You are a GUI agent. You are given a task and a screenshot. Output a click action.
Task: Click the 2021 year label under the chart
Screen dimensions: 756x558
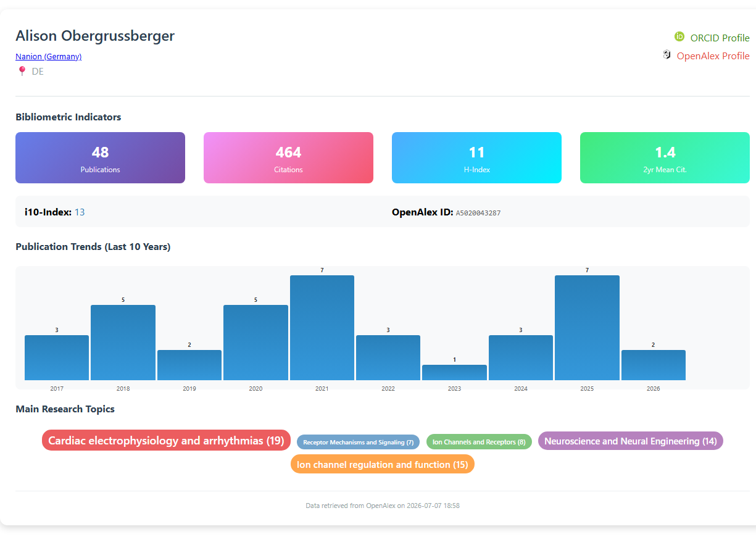322,389
